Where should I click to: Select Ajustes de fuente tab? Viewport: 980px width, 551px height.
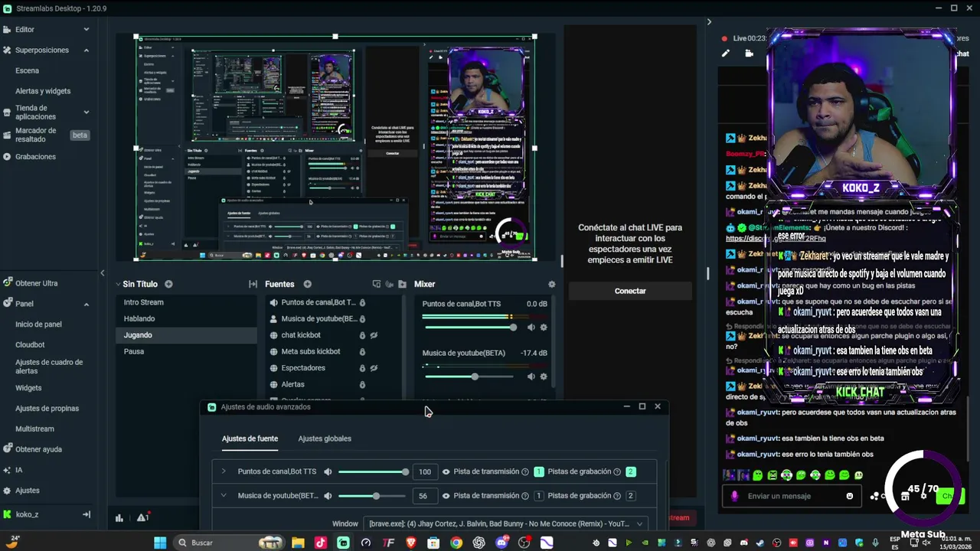(x=250, y=439)
